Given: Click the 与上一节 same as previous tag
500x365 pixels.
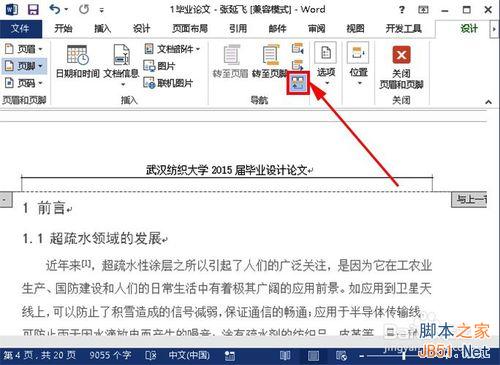Looking at the screenshot, I should point(469,200).
